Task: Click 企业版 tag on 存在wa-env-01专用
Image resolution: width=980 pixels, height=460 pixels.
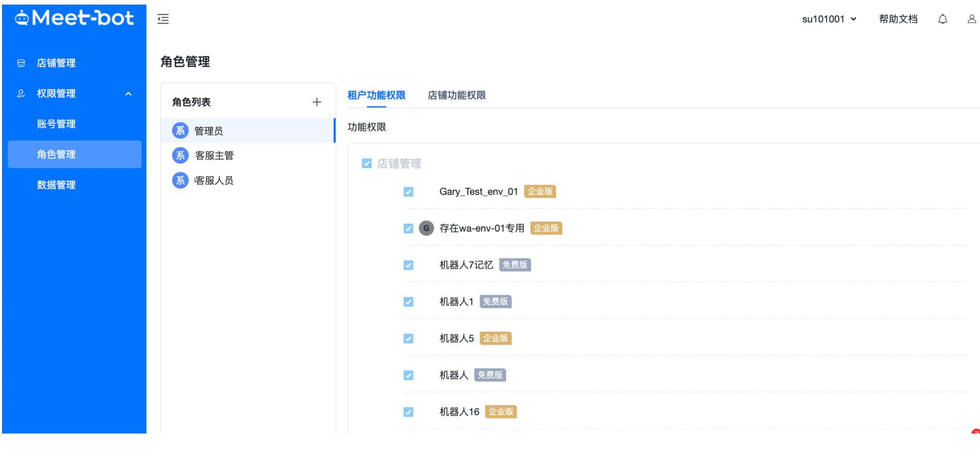Action: coord(546,228)
